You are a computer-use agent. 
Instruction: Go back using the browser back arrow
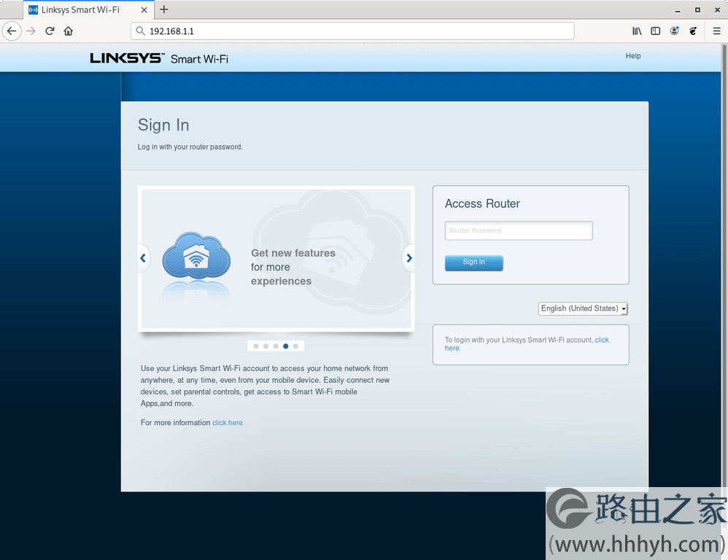[12, 31]
